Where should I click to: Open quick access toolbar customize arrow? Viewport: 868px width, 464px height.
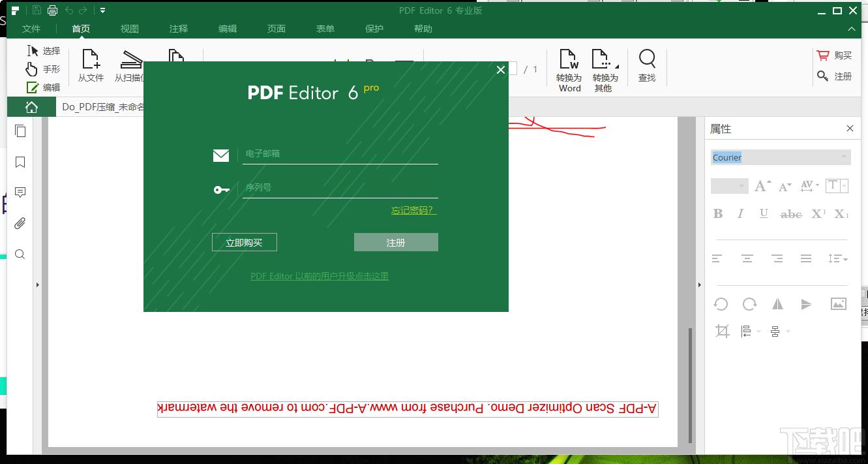click(102, 10)
